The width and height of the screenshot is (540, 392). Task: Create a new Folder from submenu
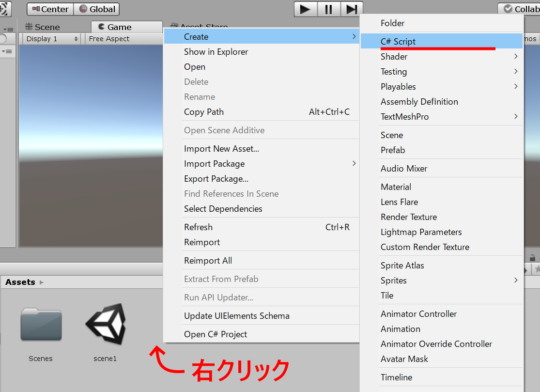[442, 23]
